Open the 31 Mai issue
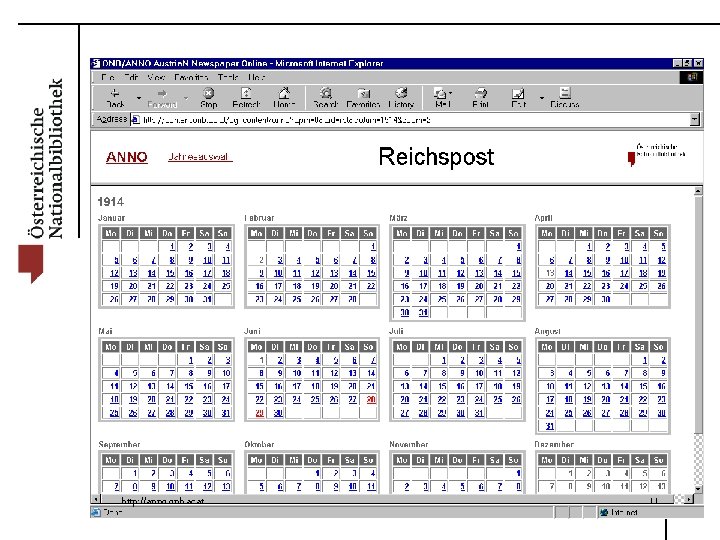 pos(225,413)
